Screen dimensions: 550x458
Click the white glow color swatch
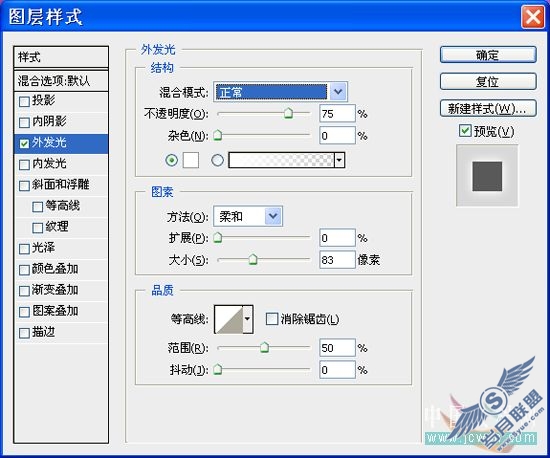click(191, 160)
